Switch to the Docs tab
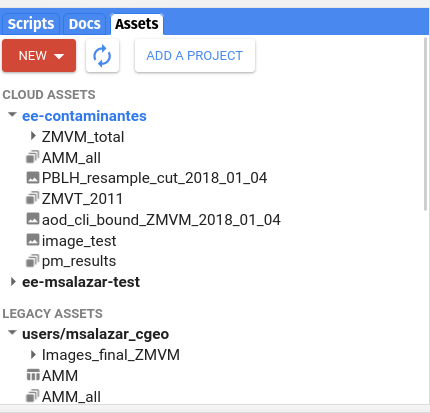Viewport: 430px width, 413px height. [x=85, y=24]
